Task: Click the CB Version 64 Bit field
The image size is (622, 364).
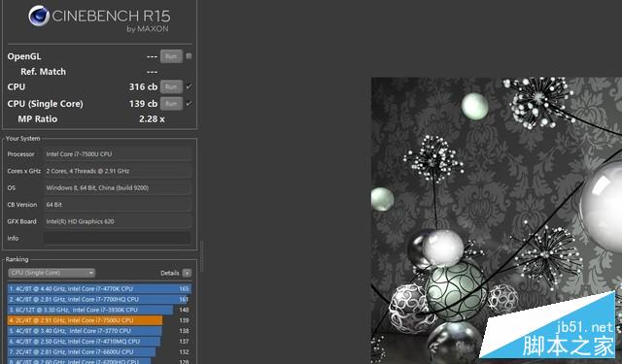Action: 118,205
